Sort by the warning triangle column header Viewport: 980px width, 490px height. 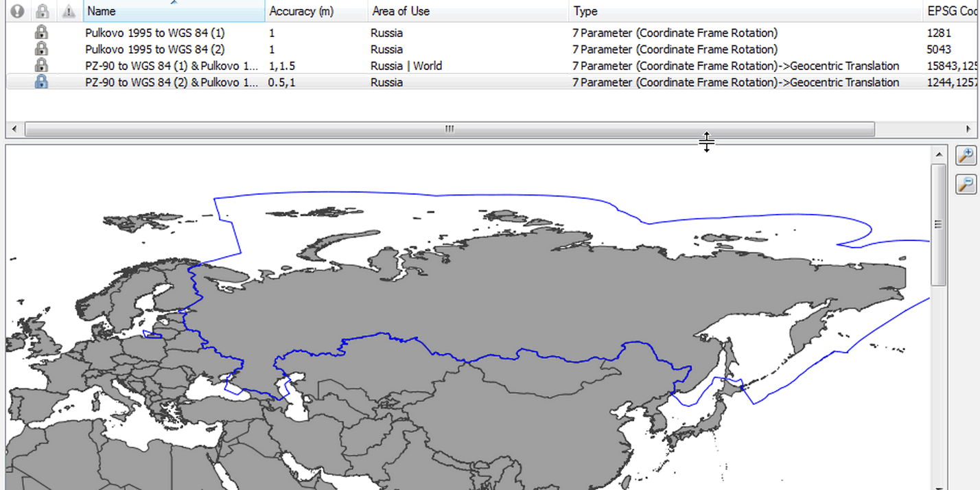(x=68, y=11)
